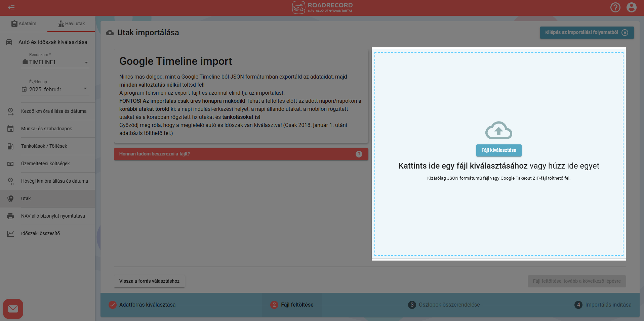The width and height of the screenshot is (644, 321).
Task: Click the step 2 circle Fájl feltöltése
Action: pyautogui.click(x=274, y=305)
